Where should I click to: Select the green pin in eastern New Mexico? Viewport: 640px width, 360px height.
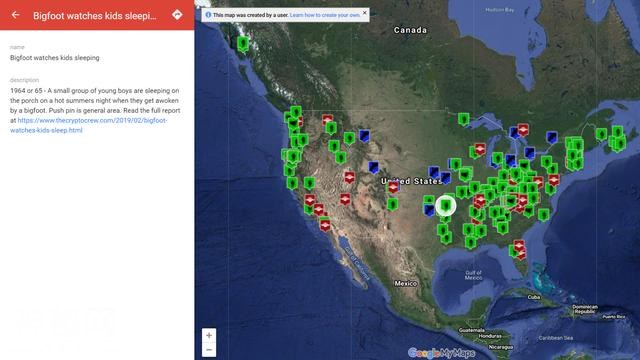click(392, 204)
